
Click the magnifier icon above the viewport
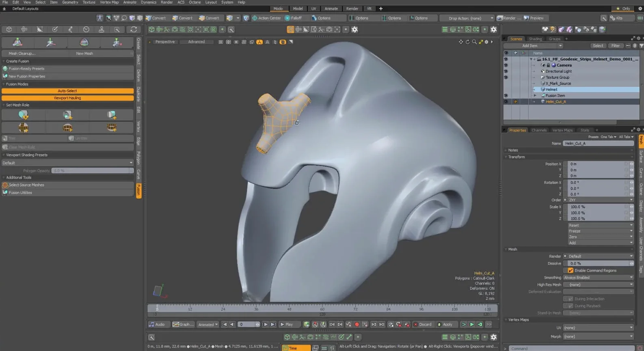click(231, 29)
